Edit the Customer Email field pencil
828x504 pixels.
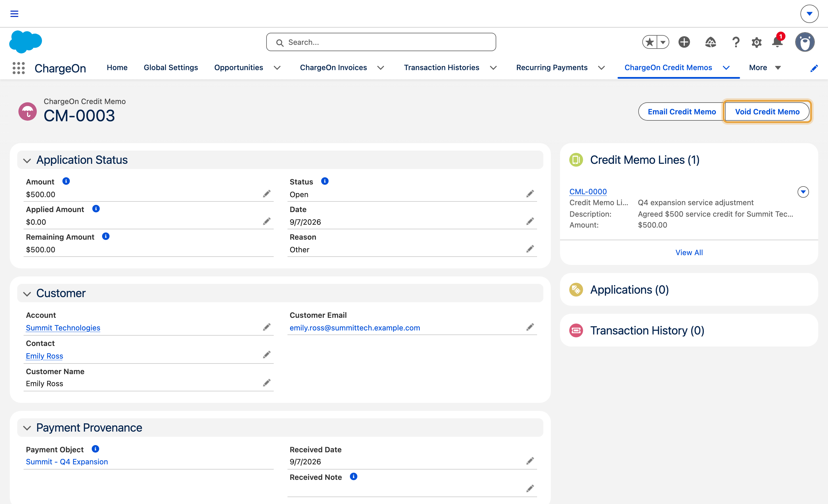coord(530,327)
